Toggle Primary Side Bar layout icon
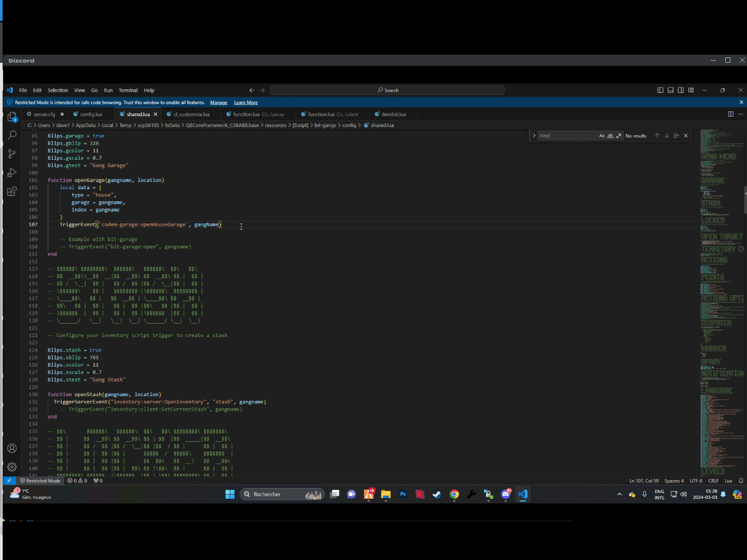The image size is (747, 560). pyautogui.click(x=660, y=90)
